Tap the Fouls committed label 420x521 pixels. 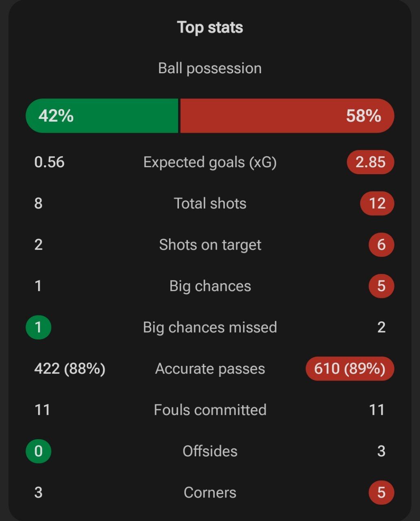pos(210,409)
